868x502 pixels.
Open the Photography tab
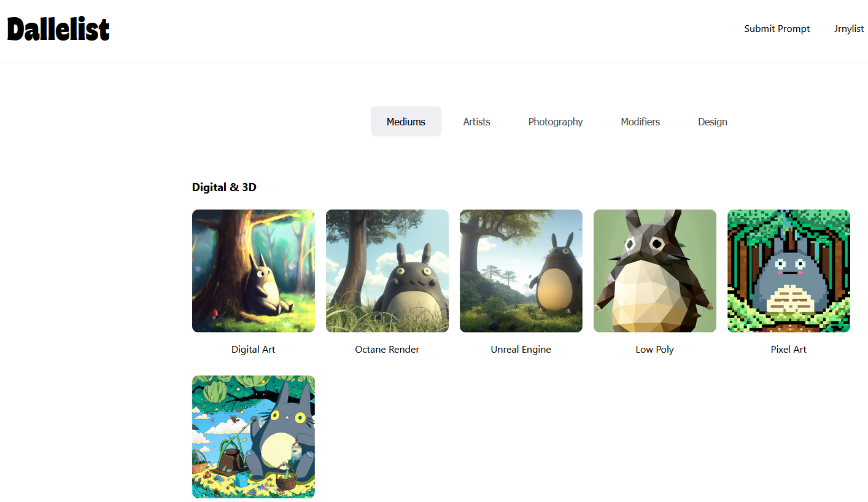(x=555, y=122)
